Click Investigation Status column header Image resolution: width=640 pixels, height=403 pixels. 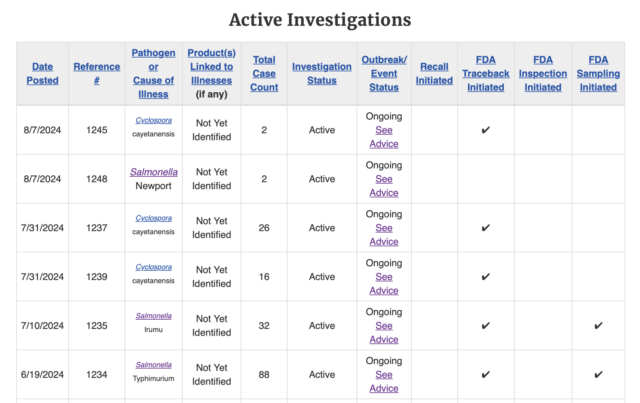point(322,73)
